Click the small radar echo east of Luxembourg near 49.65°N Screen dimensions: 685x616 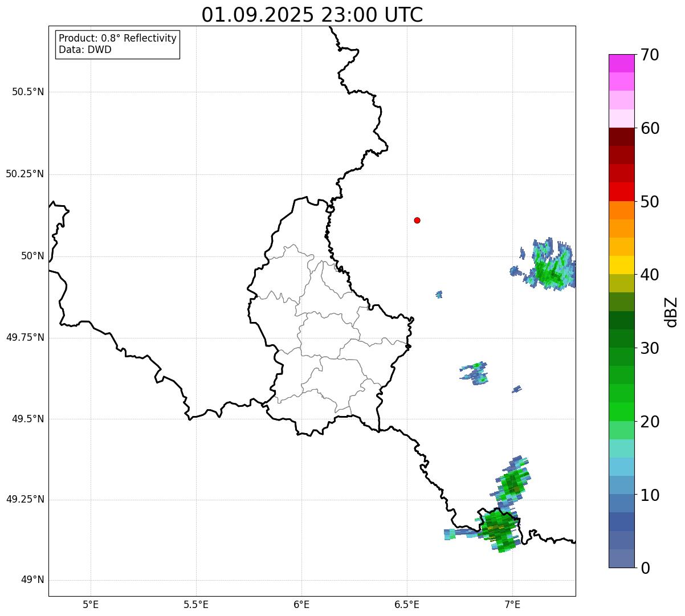(x=474, y=373)
